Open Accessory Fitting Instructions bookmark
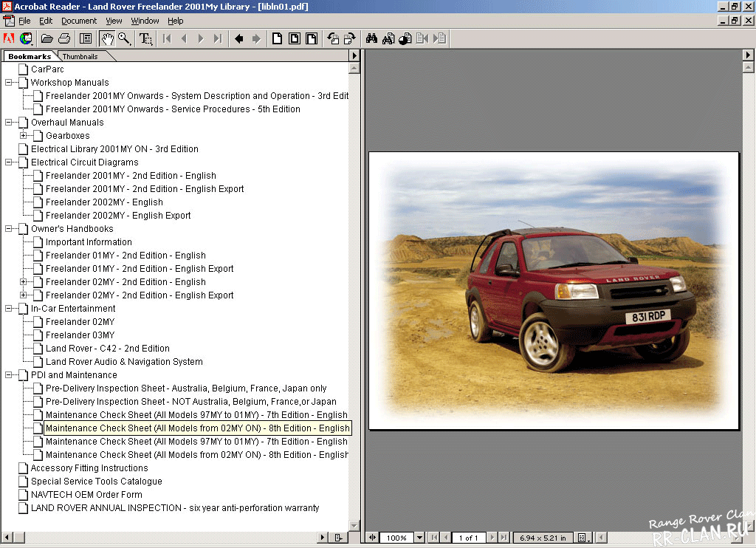 coord(89,468)
